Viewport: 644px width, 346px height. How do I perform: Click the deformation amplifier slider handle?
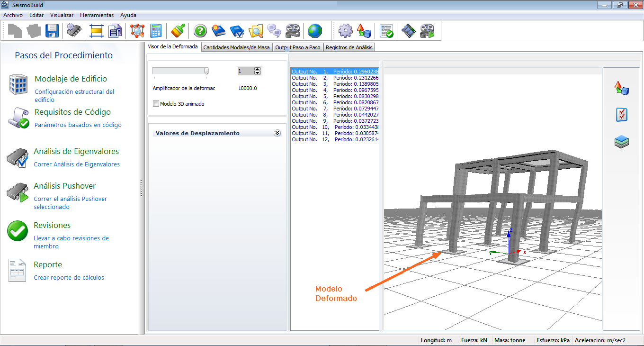click(206, 71)
